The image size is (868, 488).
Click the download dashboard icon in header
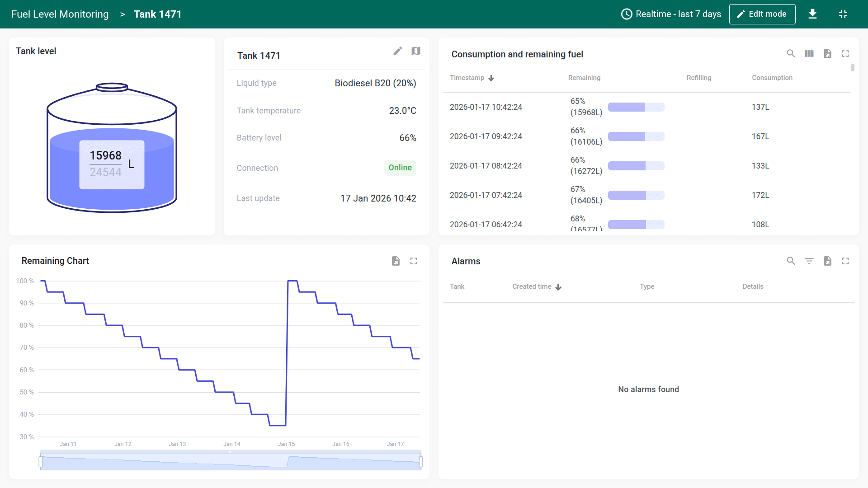tap(812, 14)
